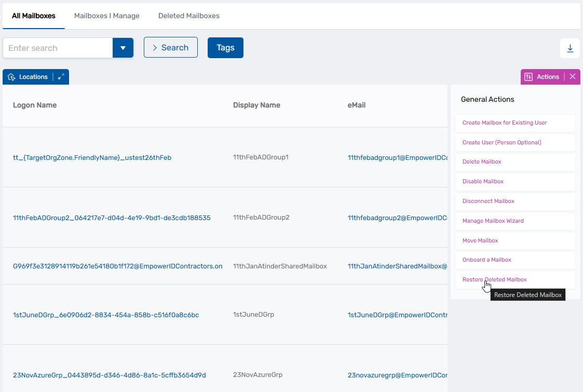Switch to Mailboxes I Manage tab
Image resolution: width=583 pixels, height=392 pixels.
[106, 16]
